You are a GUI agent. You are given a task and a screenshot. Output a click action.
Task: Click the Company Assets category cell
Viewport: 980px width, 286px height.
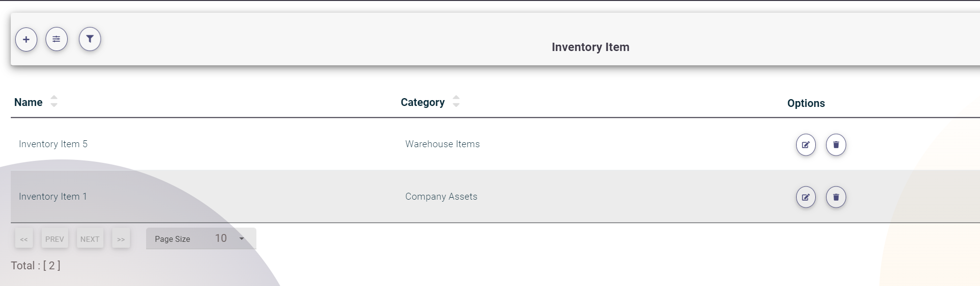tap(441, 197)
